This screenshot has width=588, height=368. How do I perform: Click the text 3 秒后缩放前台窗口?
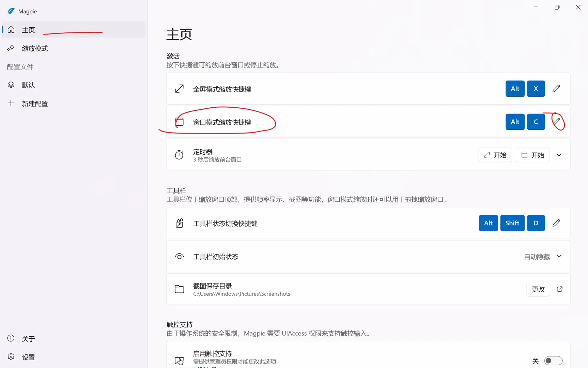pyautogui.click(x=217, y=159)
